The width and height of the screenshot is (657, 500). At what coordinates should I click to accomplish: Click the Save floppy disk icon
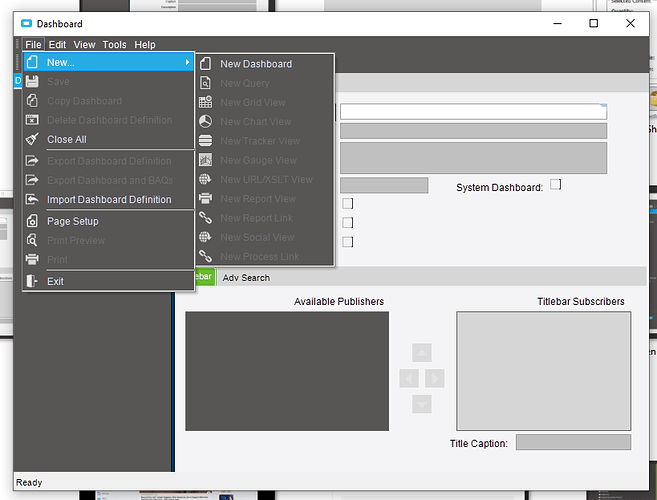click(32, 81)
